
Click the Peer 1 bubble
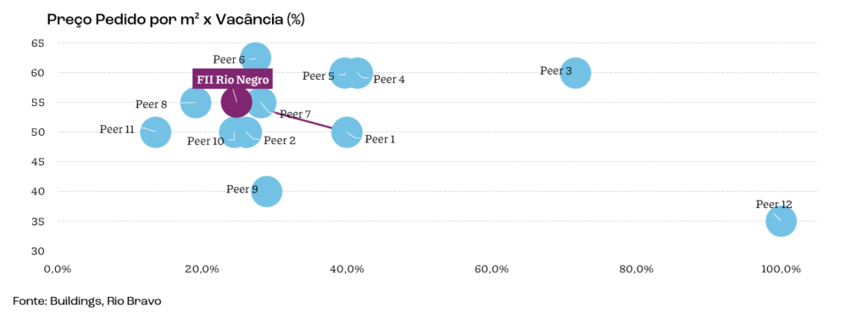(x=347, y=132)
